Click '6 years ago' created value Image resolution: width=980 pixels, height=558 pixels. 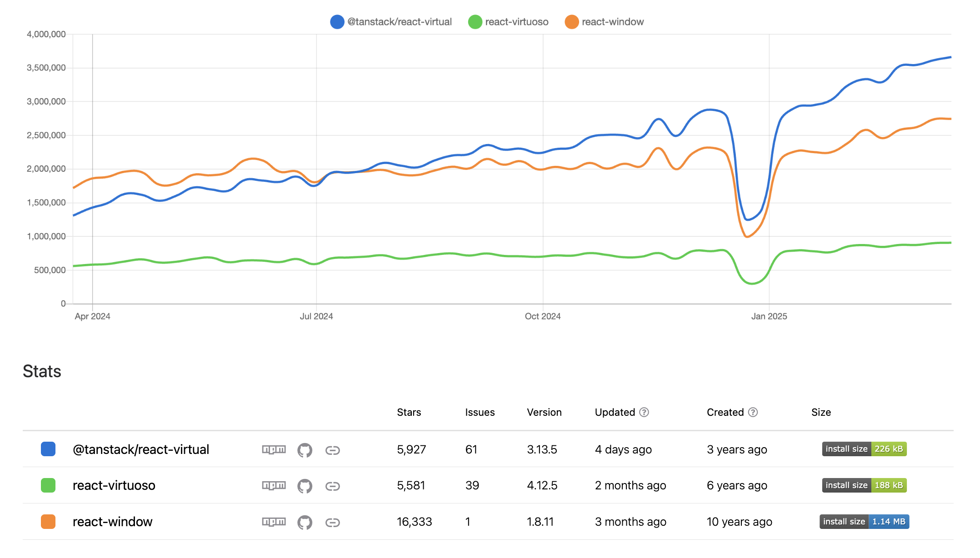tap(737, 485)
